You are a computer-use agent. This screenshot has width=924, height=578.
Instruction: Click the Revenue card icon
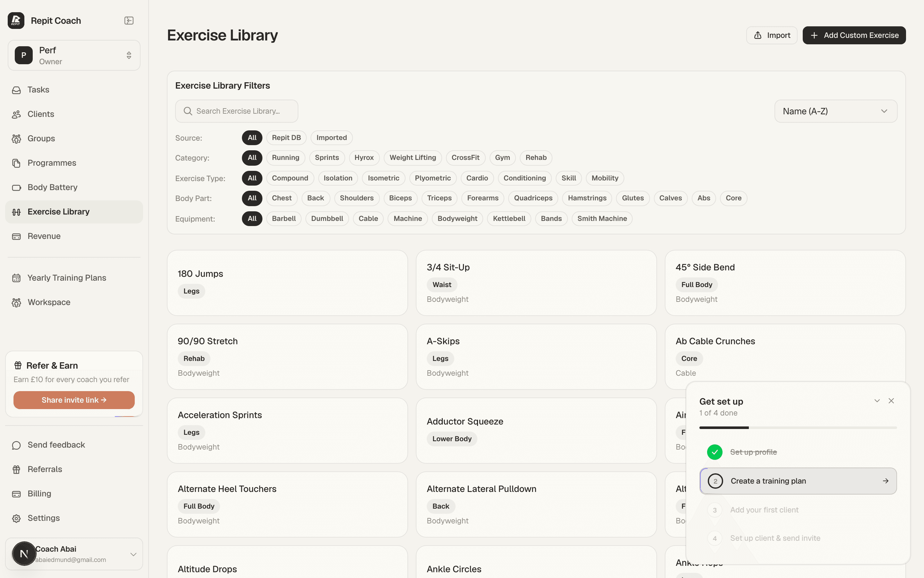tap(16, 237)
